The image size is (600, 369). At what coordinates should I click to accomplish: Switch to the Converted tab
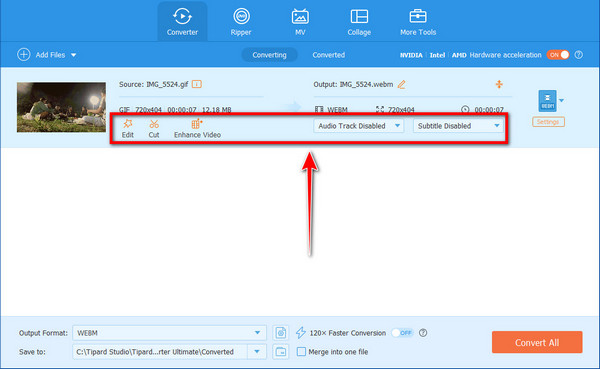(x=328, y=55)
